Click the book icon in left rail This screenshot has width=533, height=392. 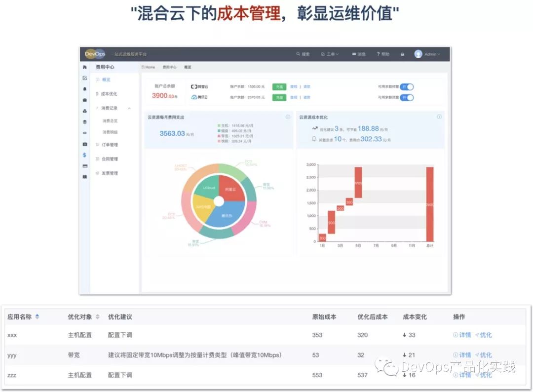pyautogui.click(x=85, y=177)
